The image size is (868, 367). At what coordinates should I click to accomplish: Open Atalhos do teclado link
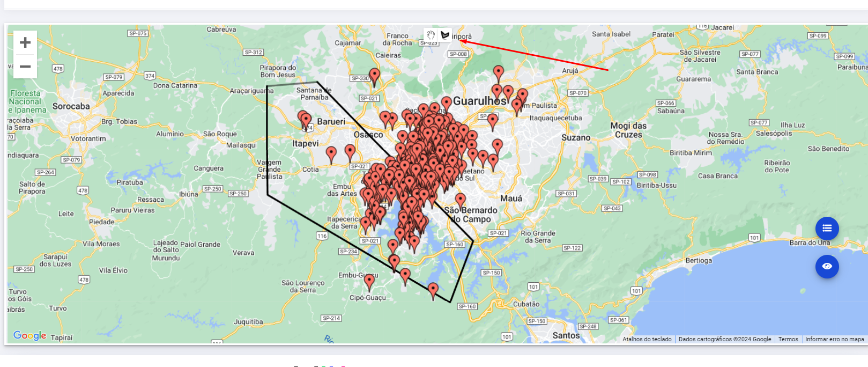[x=647, y=339]
